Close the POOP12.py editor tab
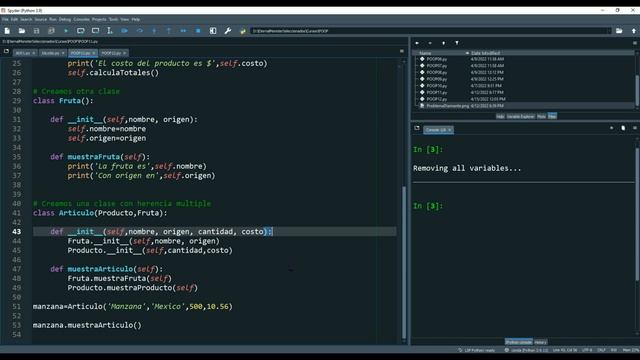 [124, 53]
